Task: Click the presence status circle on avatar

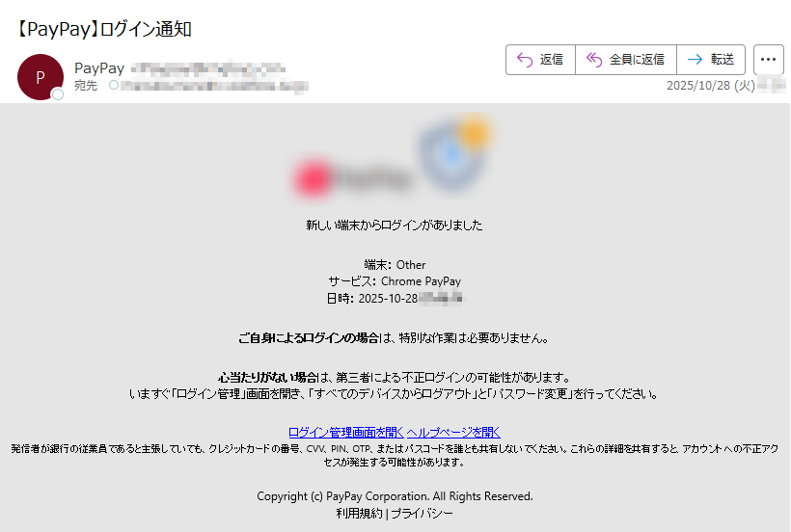Action: click(x=58, y=94)
